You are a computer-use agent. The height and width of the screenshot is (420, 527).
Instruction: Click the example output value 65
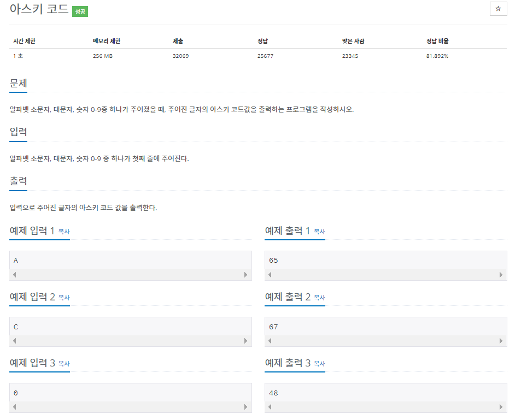273,261
